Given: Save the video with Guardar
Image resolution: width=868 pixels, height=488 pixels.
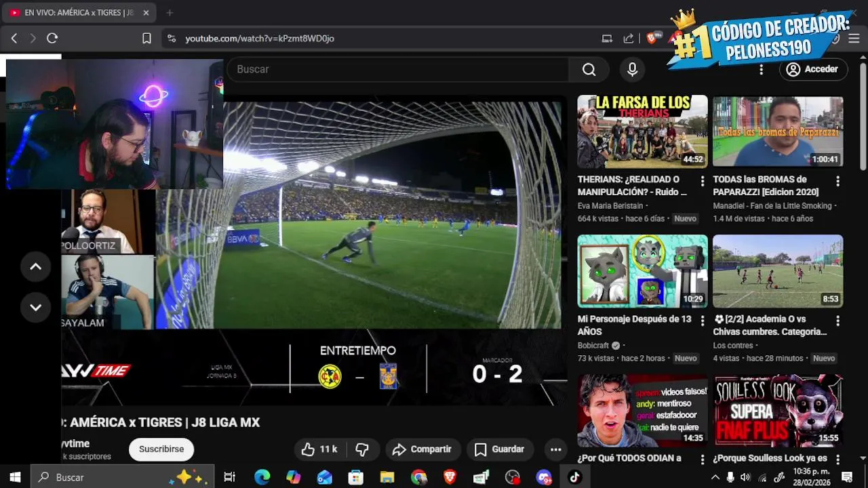Looking at the screenshot, I should click(x=500, y=449).
